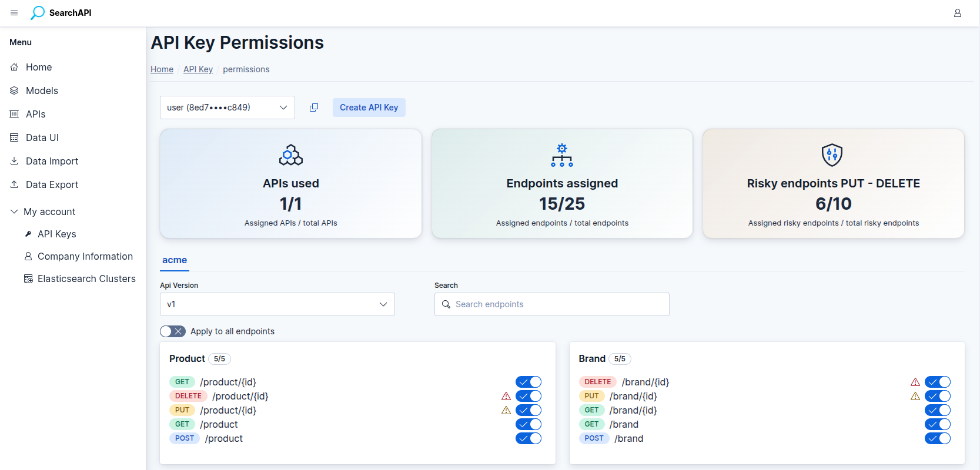
Task: Click the API Keys key icon
Action: tap(28, 234)
